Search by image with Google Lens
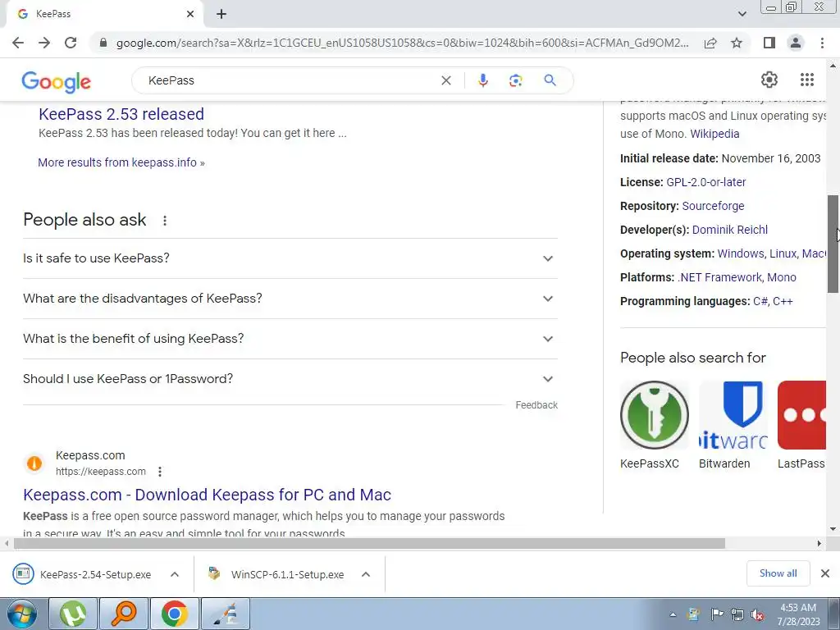Image resolution: width=840 pixels, height=630 pixels. 515,80
